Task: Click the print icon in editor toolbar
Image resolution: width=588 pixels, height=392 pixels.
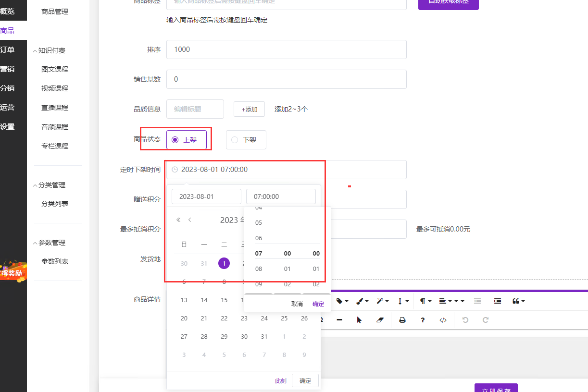Action: coord(402,320)
